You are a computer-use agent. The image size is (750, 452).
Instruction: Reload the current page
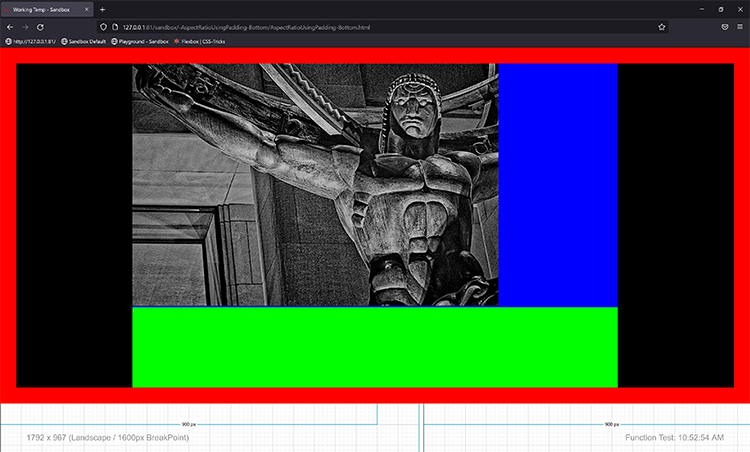pyautogui.click(x=41, y=27)
